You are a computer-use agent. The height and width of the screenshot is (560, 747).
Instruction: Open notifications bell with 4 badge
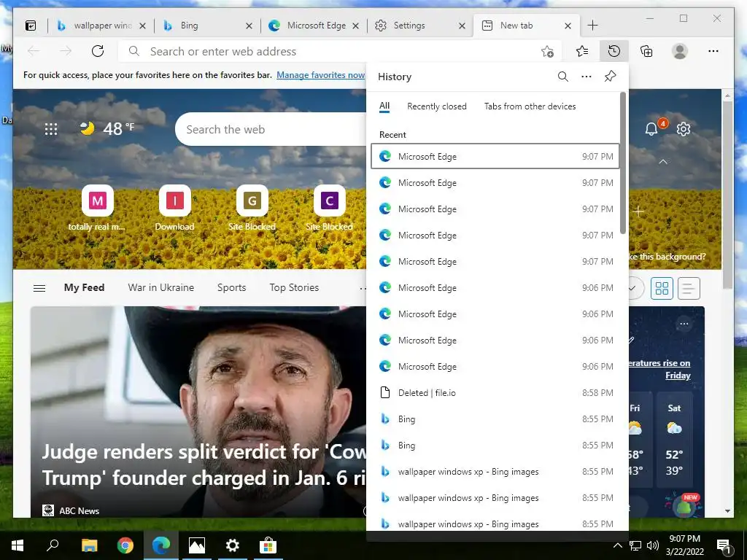coord(653,128)
